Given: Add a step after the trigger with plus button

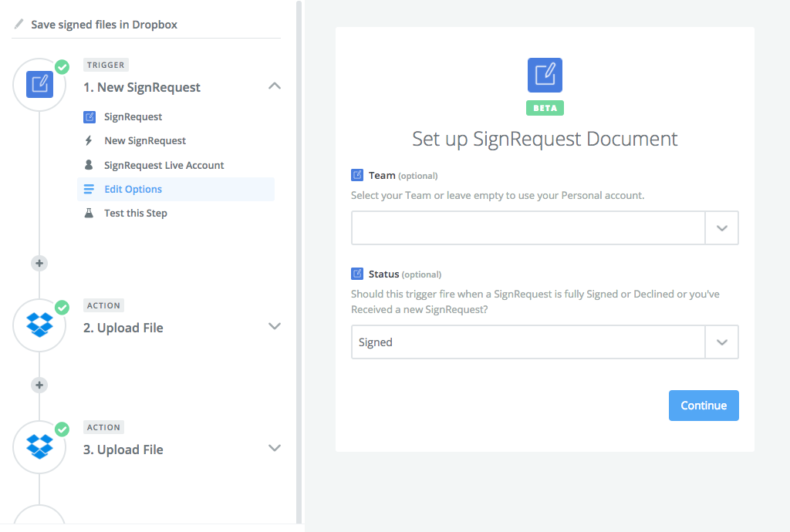Looking at the screenshot, I should coord(39,263).
